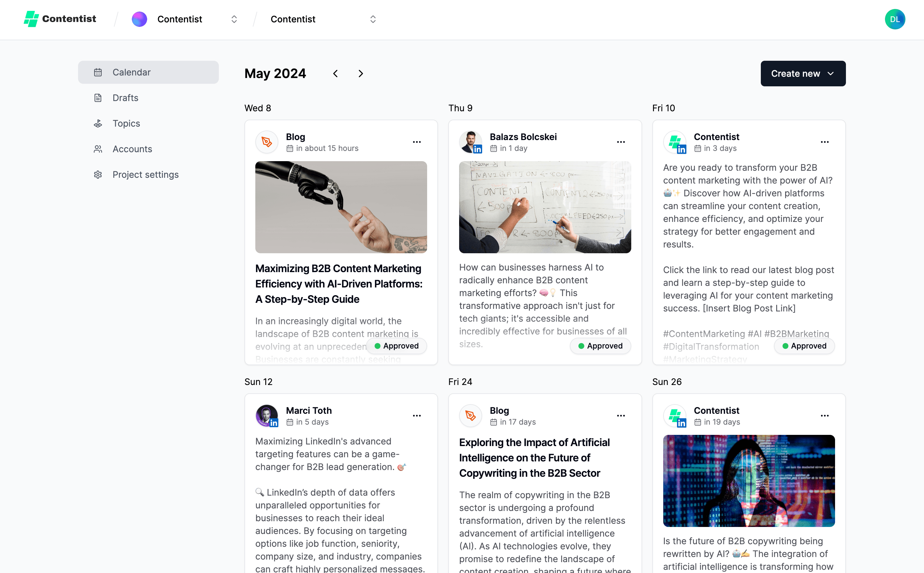
Task: Open more options on Sun 26 Contentist card
Action: (x=824, y=416)
